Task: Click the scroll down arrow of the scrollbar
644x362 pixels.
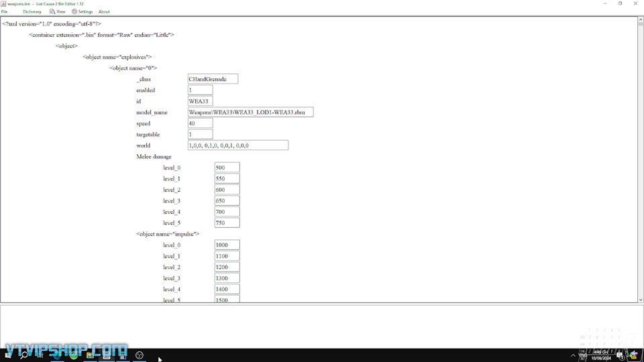Action: click(640, 300)
